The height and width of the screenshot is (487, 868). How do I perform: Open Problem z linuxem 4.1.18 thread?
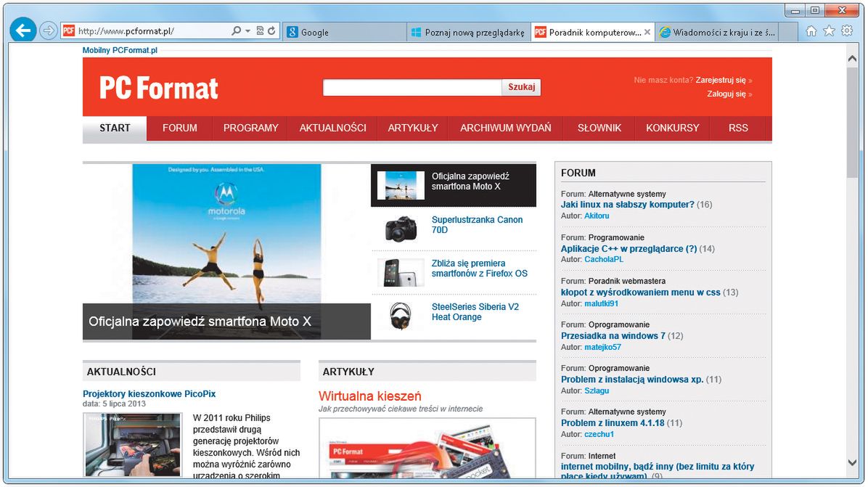point(613,423)
